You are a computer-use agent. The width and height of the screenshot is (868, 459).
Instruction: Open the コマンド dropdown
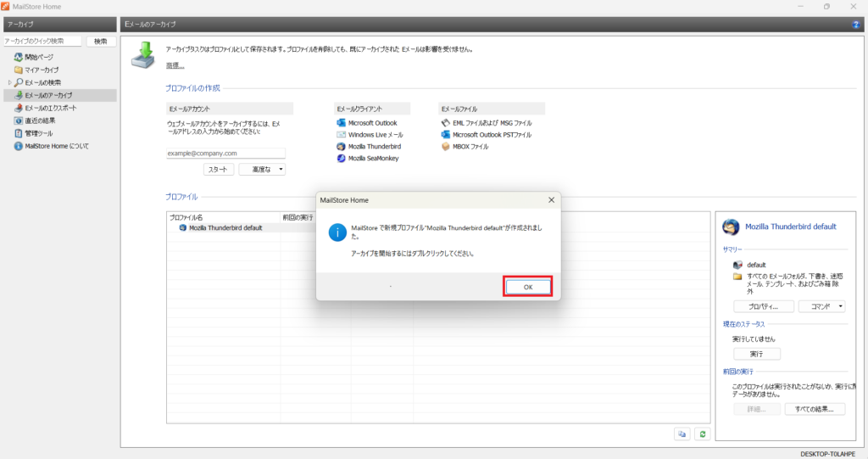click(821, 306)
